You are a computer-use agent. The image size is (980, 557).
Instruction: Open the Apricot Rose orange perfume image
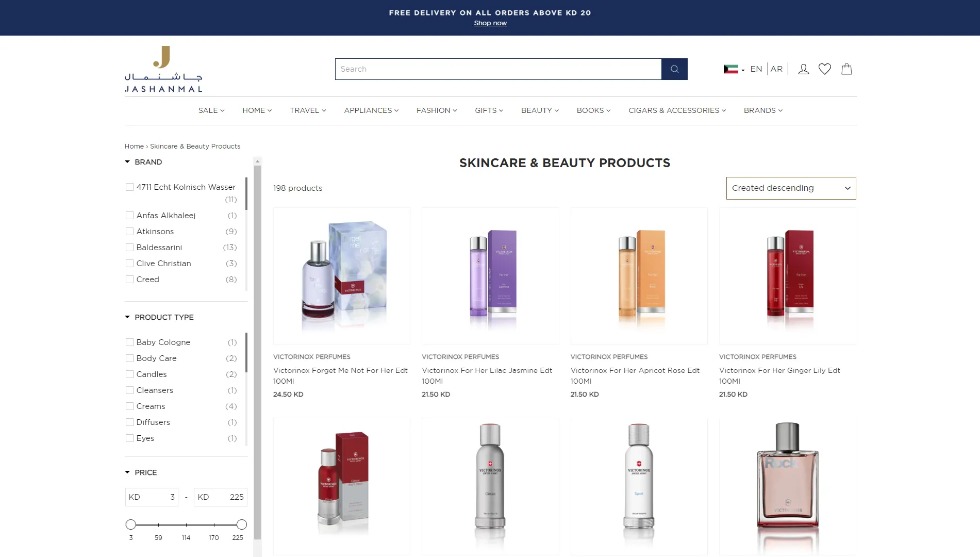[639, 276]
